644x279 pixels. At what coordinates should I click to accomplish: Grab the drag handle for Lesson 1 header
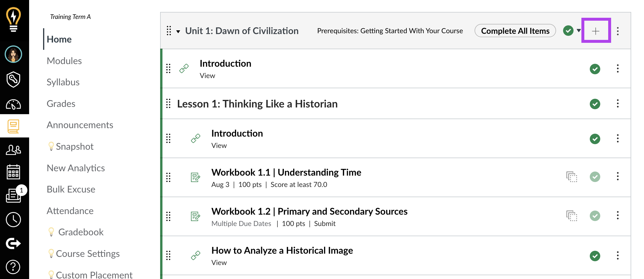click(168, 103)
